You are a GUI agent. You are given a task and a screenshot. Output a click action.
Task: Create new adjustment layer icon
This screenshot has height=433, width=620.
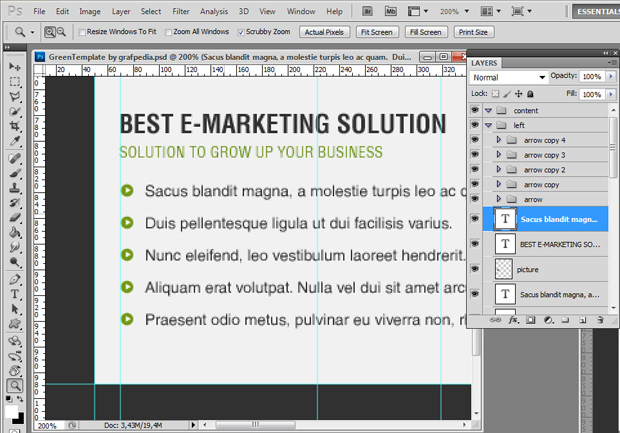(x=548, y=320)
